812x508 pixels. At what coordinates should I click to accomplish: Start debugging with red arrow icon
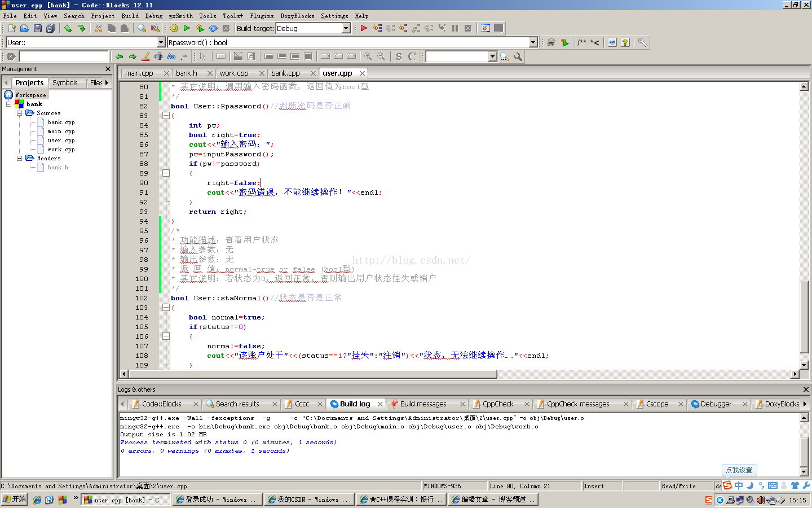(364, 28)
